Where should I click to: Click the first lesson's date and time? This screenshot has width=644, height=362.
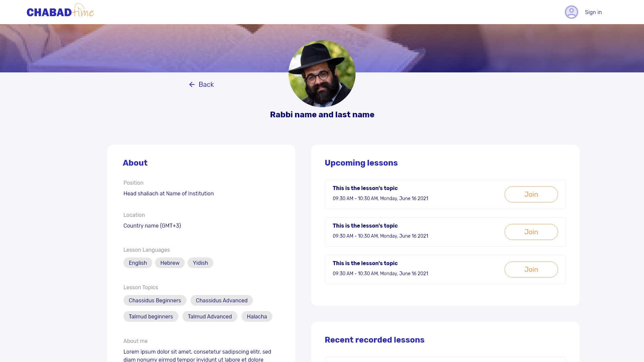click(380, 198)
